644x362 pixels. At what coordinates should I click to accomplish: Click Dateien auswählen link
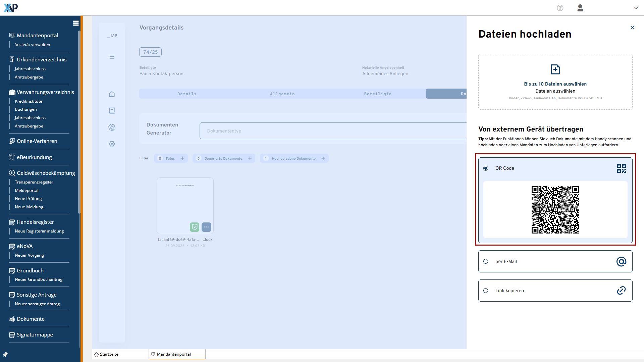coord(555,91)
